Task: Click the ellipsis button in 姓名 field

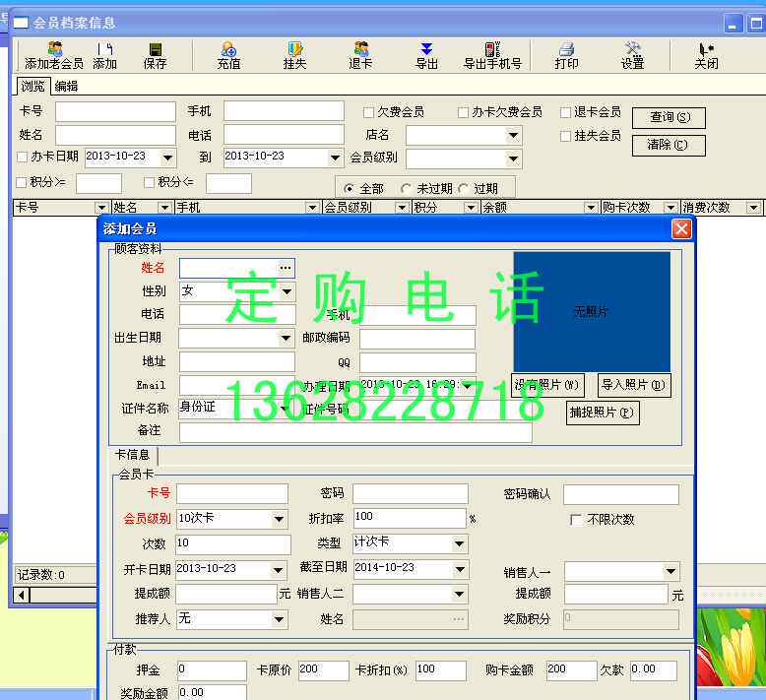Action: [286, 268]
